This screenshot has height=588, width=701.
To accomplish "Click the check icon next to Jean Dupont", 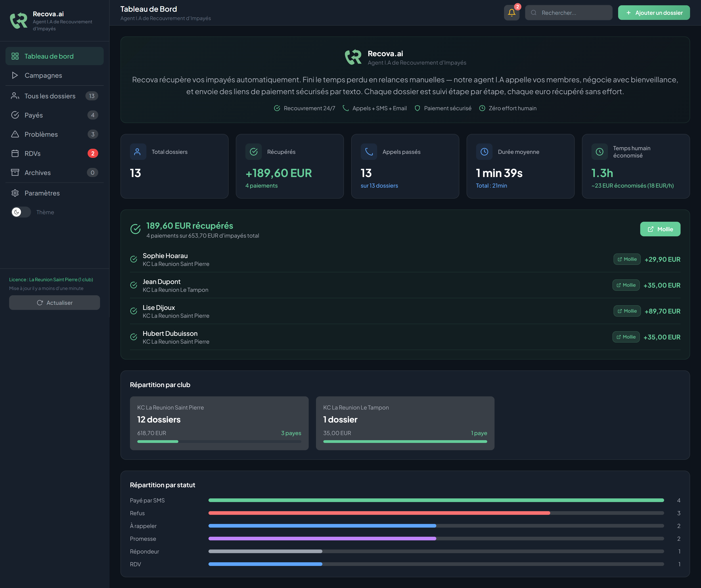I will 133,285.
